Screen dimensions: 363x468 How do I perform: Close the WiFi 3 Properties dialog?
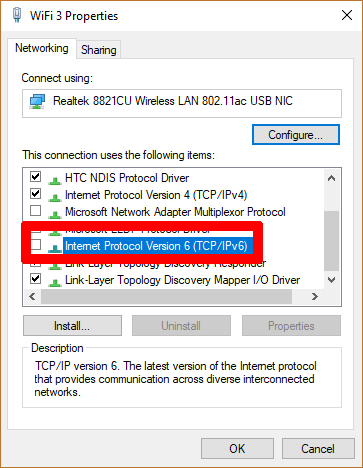[347, 15]
